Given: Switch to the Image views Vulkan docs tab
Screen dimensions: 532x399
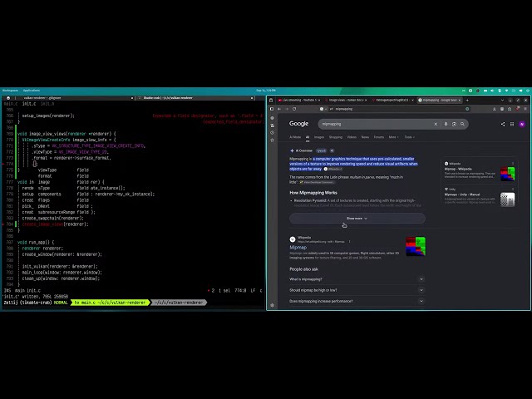Looking at the screenshot, I should click(346, 100).
